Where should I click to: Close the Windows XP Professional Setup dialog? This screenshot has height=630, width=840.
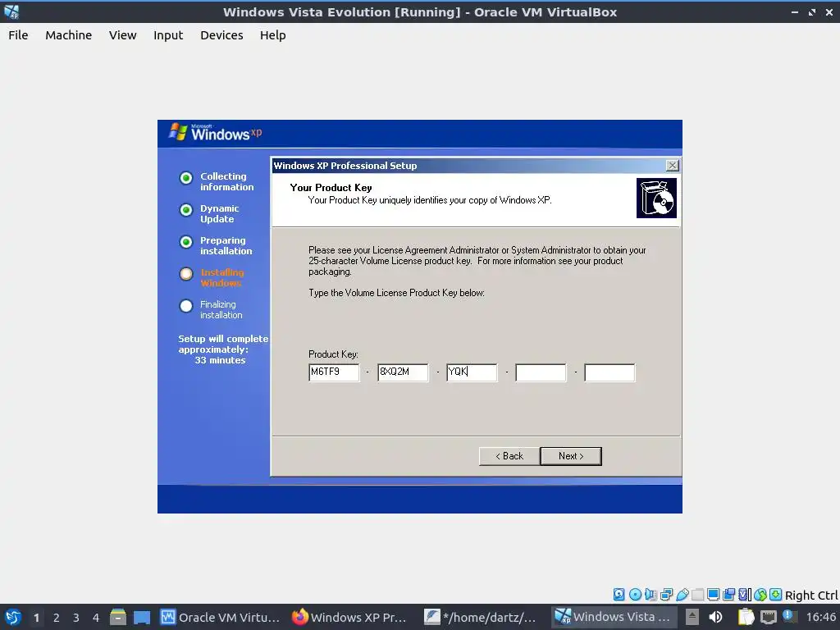point(672,166)
